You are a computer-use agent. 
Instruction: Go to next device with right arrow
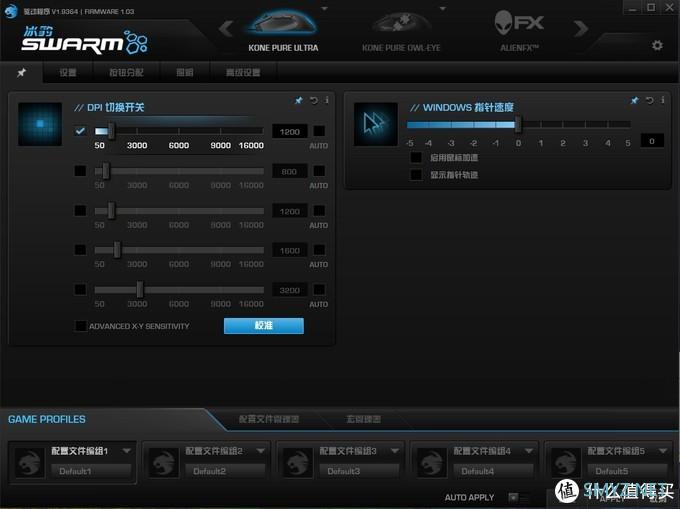[x=581, y=29]
